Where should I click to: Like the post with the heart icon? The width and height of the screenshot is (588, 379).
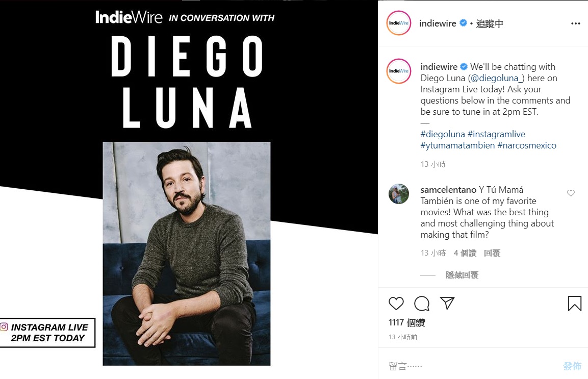(396, 303)
